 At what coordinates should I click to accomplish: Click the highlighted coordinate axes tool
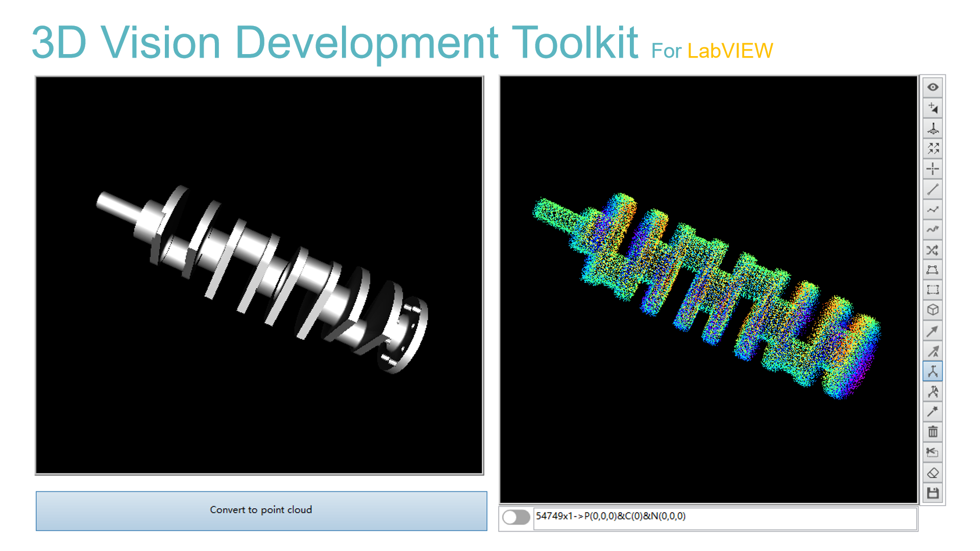click(933, 371)
